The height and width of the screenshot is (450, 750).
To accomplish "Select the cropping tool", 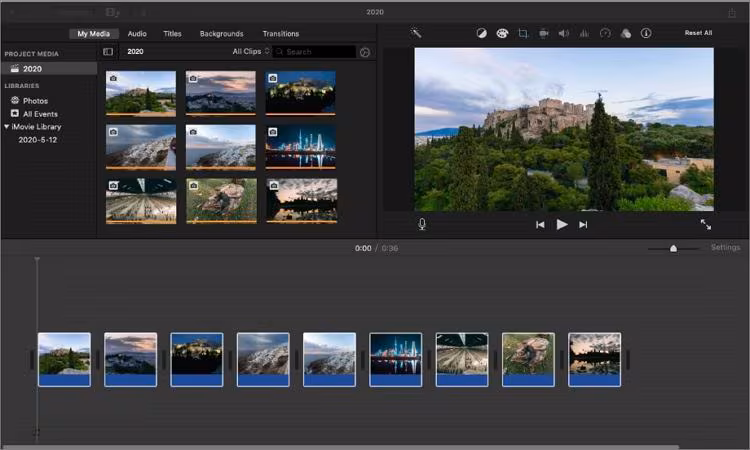I will 523,33.
